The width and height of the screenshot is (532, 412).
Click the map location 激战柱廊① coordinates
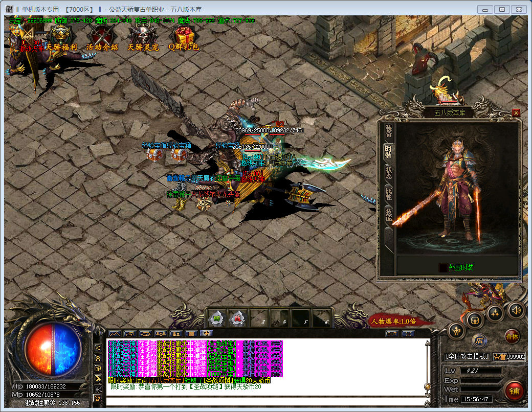[x=53, y=403]
